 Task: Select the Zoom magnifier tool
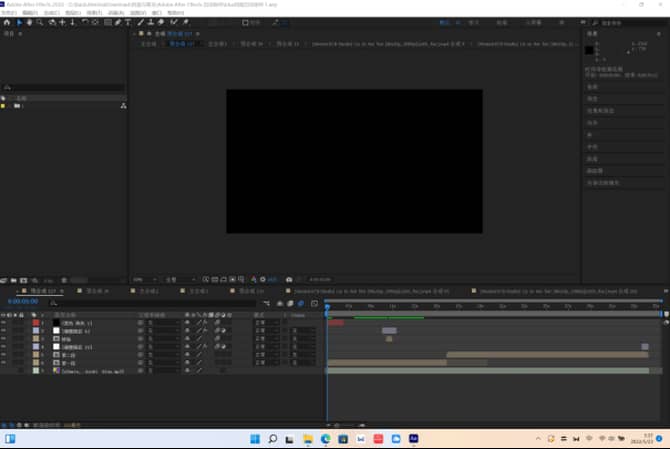40,22
